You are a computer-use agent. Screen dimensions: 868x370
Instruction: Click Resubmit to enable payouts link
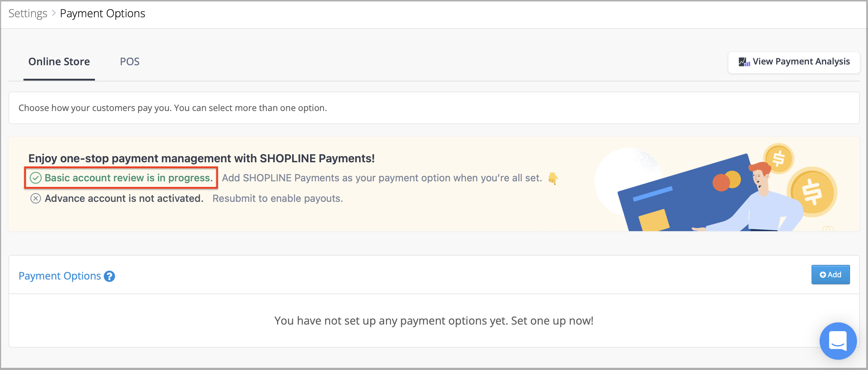click(278, 199)
